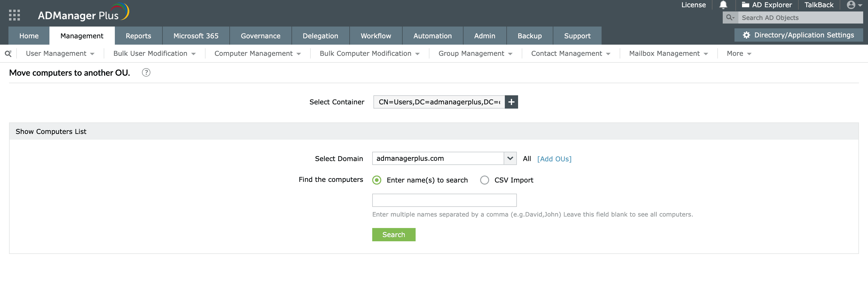Select the Enter name(s) to search radio
Image resolution: width=868 pixels, height=301 pixels.
click(x=376, y=180)
